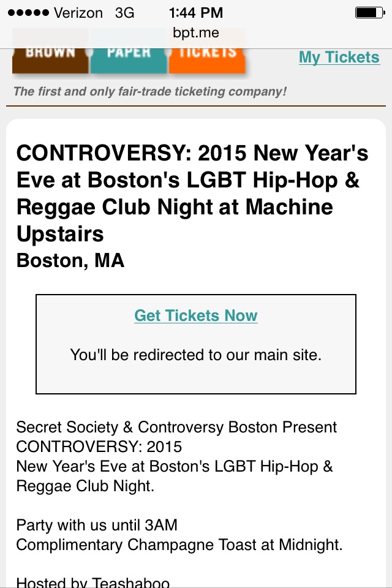Image resolution: width=392 pixels, height=588 pixels.
Task: Click the CONTROVERSY: 2015 description line
Action: (99, 447)
